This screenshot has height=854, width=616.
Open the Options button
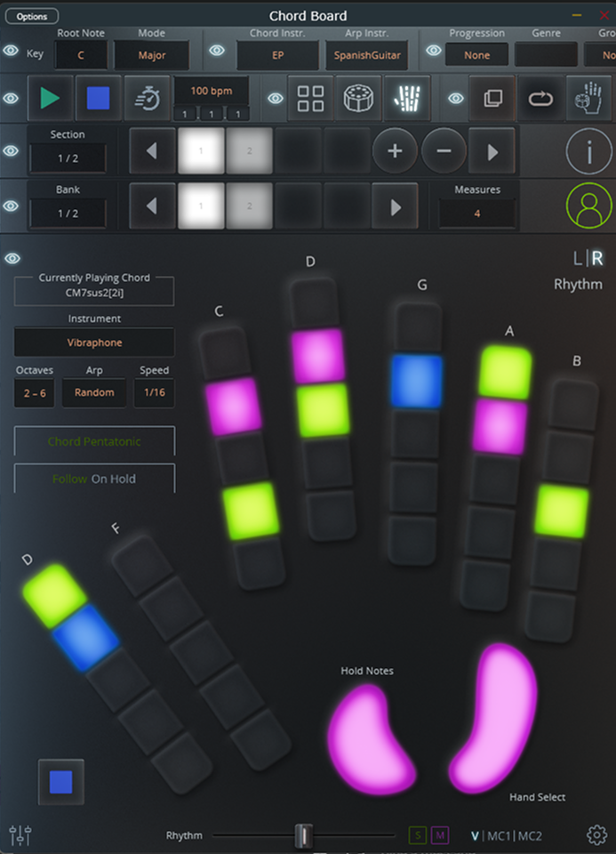pos(32,16)
